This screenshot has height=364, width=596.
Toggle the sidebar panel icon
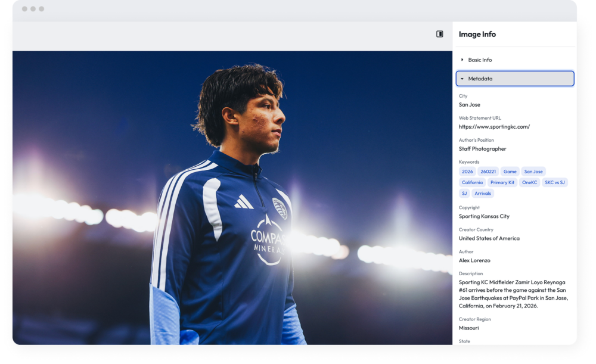440,34
